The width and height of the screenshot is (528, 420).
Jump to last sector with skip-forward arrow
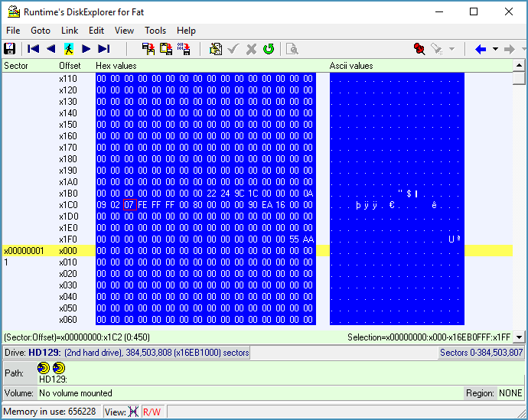pos(104,49)
